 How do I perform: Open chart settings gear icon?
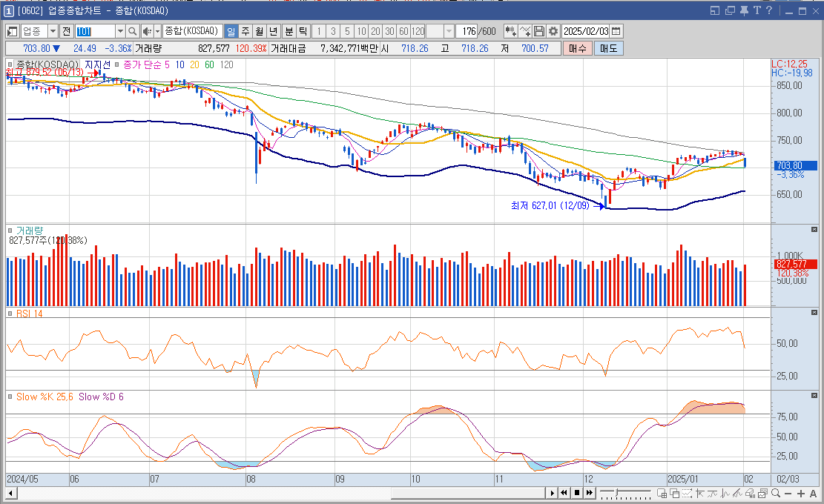click(553, 31)
